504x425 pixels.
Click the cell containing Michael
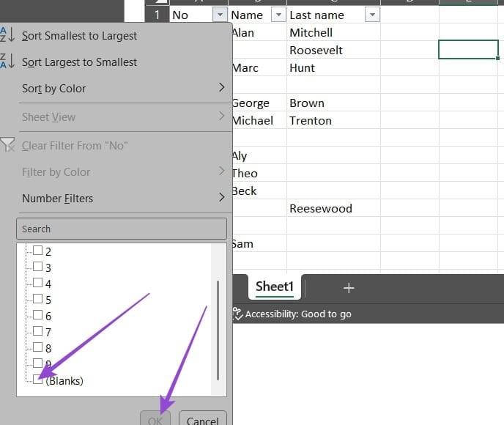(259, 121)
